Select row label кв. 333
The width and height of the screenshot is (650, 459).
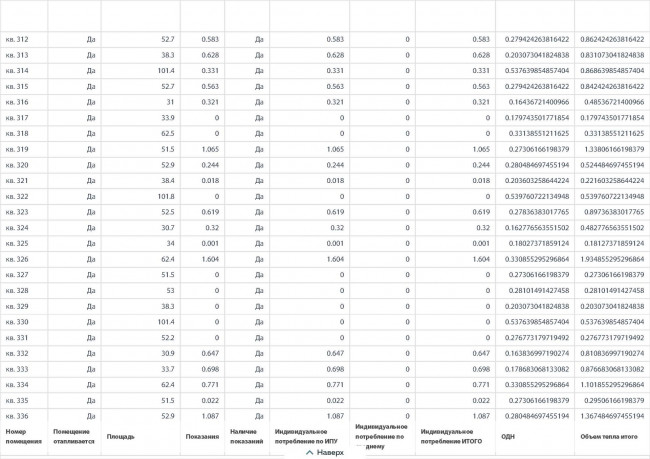[x=17, y=369]
